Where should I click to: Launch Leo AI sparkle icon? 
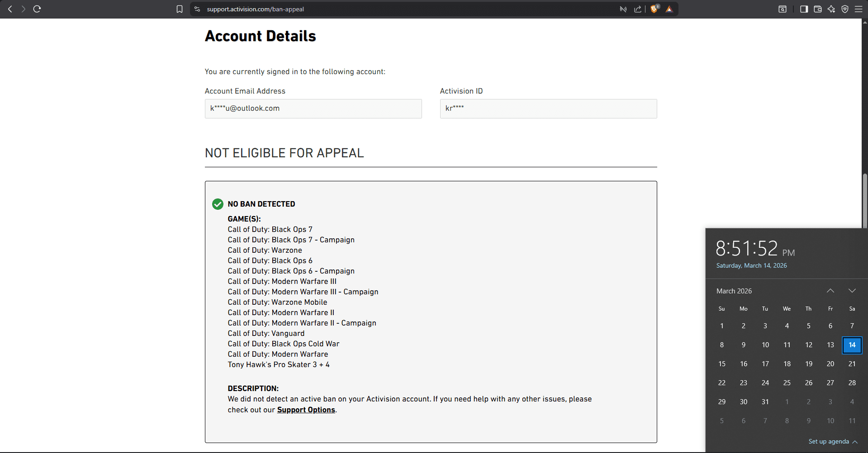tap(831, 9)
